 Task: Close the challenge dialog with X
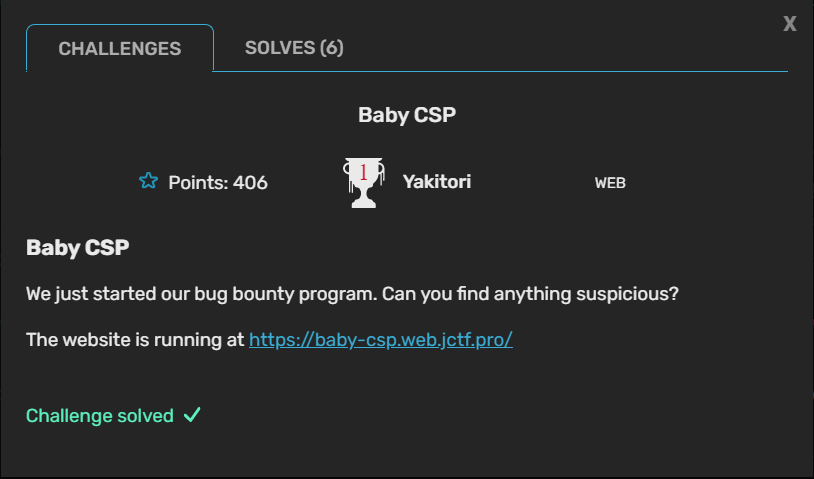click(790, 25)
